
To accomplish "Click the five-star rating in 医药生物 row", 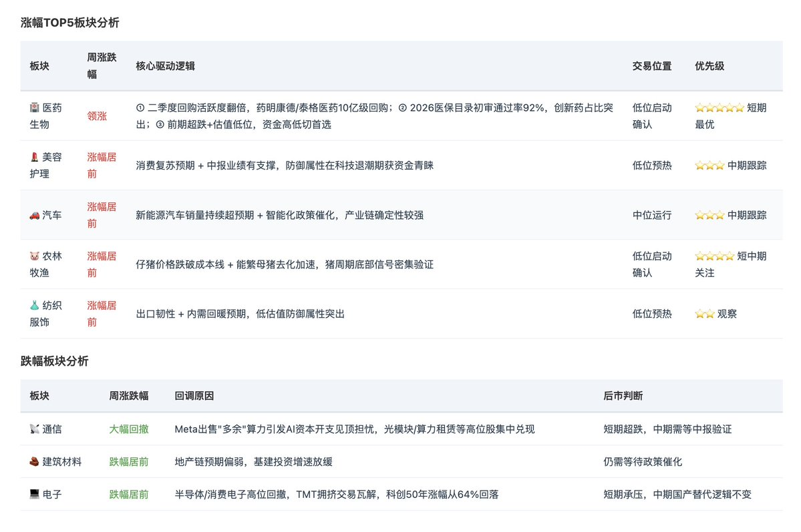I will [719, 107].
